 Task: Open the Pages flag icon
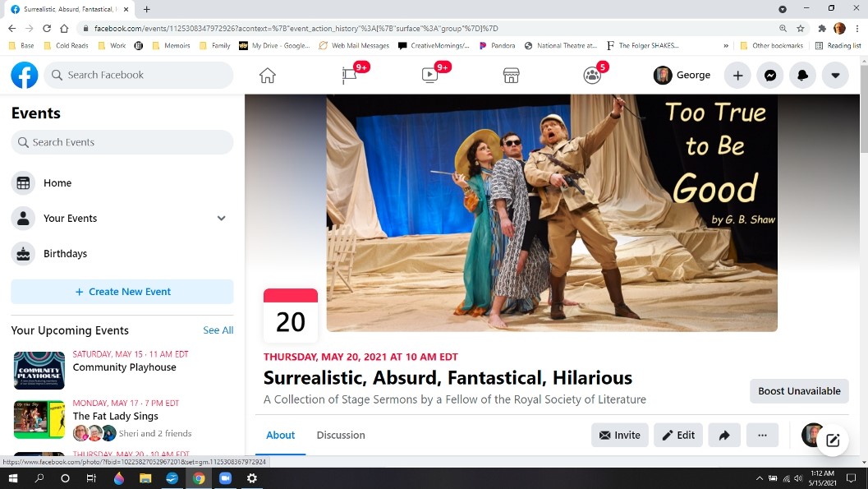point(350,76)
